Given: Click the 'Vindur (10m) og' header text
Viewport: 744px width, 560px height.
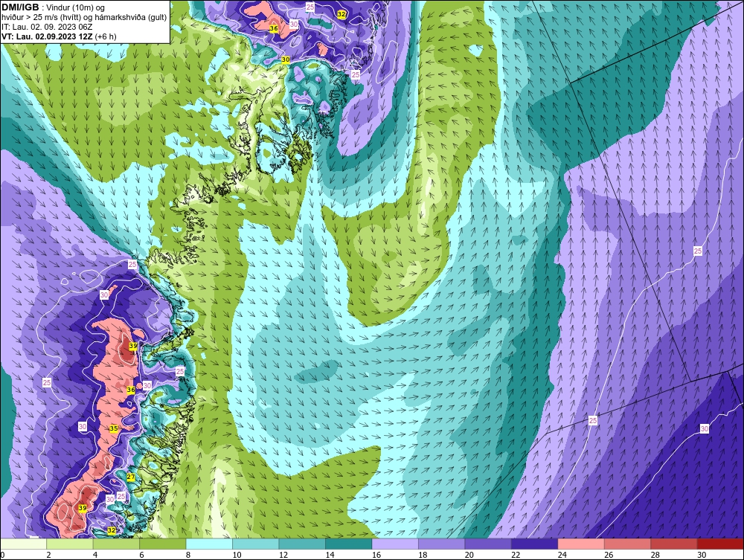Looking at the screenshot, I should pos(76,7).
